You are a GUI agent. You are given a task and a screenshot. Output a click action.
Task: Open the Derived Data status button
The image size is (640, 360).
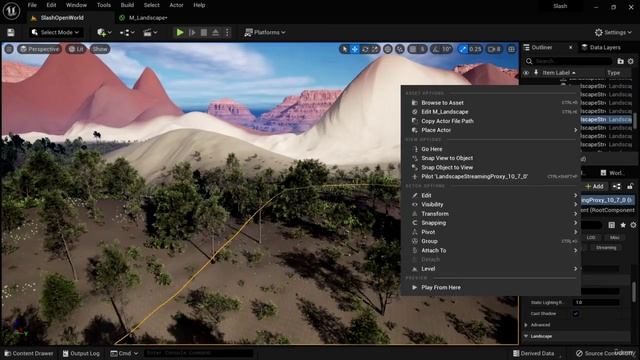pyautogui.click(x=533, y=353)
